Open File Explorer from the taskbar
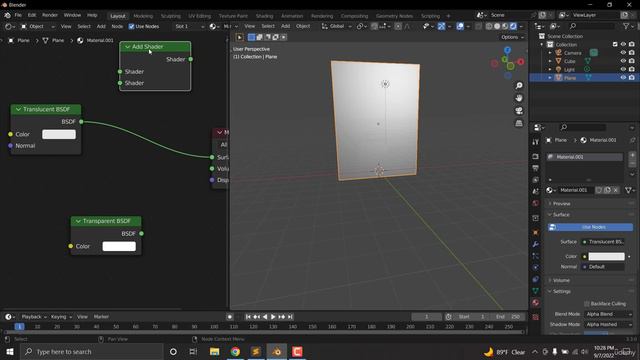640x360 pixels. coord(214,351)
